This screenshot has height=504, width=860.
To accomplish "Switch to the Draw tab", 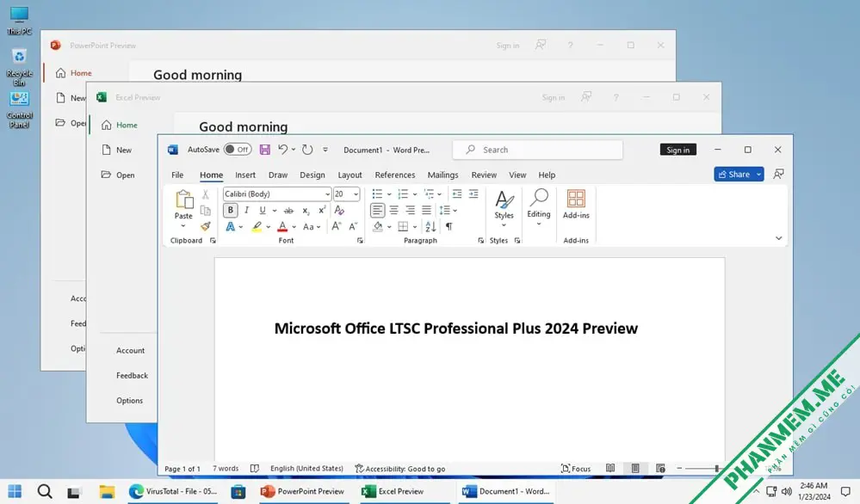I will pyautogui.click(x=278, y=175).
